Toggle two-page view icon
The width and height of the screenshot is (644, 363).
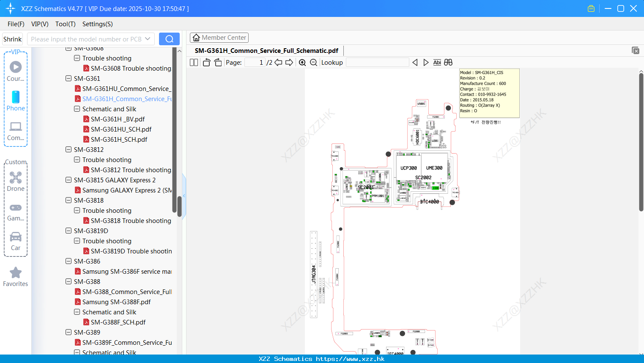tap(194, 62)
